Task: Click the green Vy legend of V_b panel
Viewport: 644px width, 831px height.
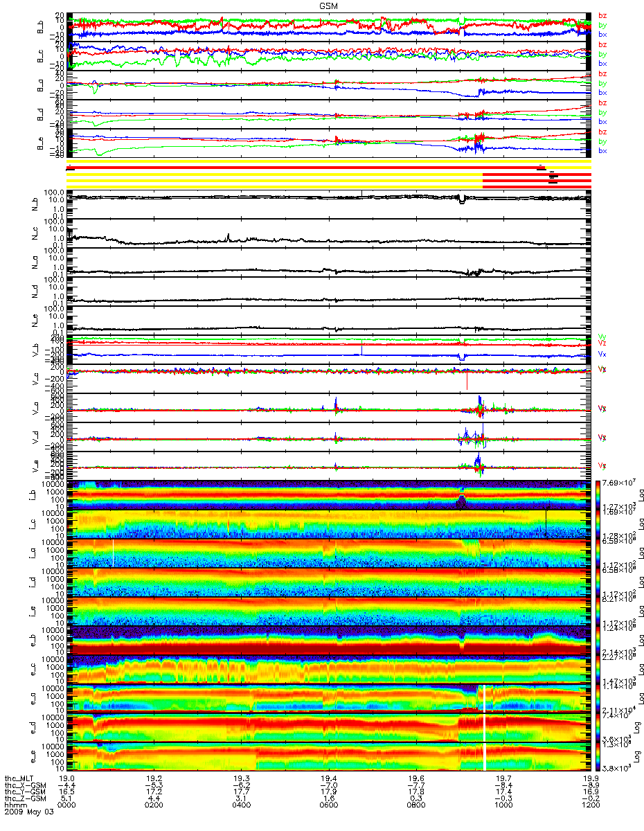Action: [602, 337]
